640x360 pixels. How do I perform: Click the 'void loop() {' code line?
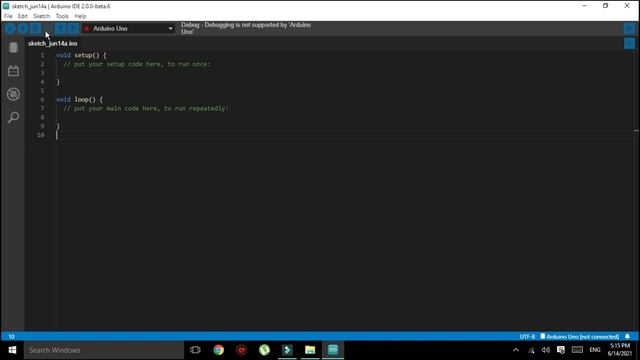click(79, 99)
